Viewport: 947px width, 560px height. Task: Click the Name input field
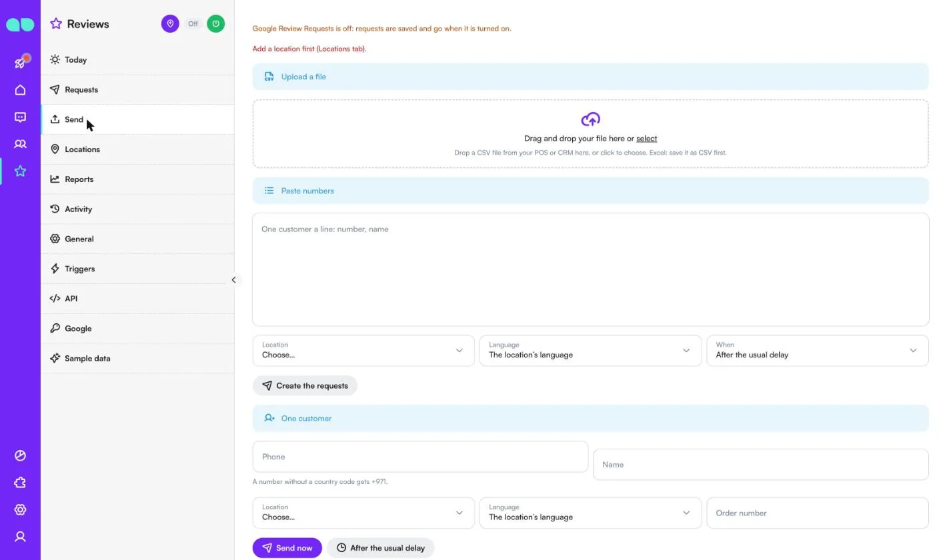click(x=761, y=465)
